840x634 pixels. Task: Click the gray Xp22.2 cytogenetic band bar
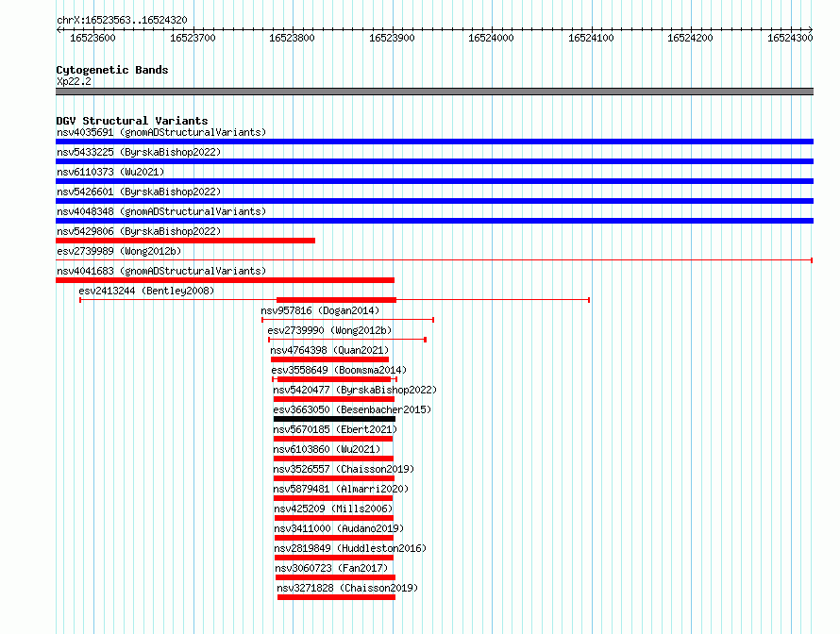click(x=434, y=92)
